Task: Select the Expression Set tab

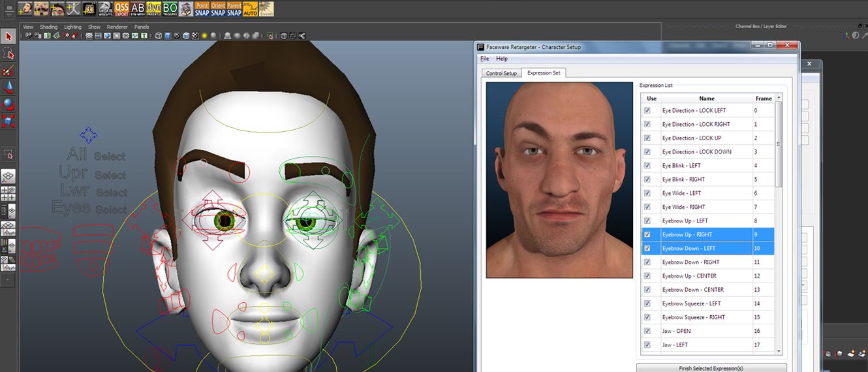Action: pos(544,73)
